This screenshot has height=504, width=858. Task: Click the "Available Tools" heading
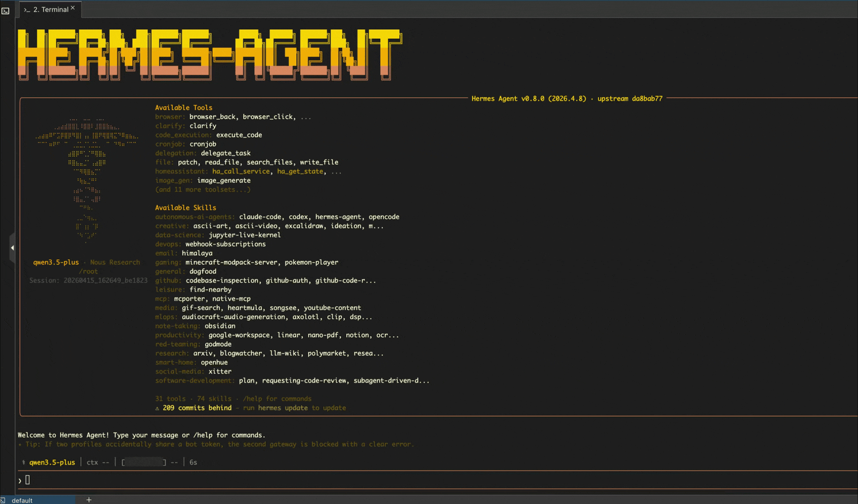click(184, 108)
